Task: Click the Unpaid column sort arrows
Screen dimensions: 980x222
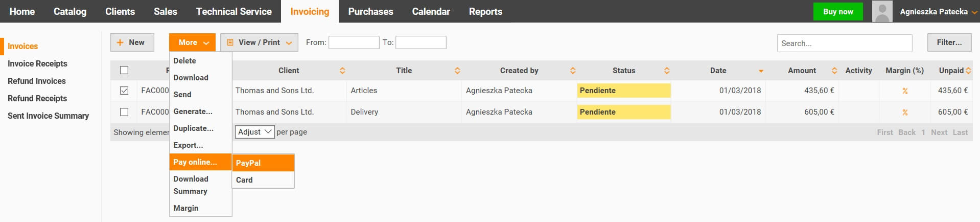Action: click(x=968, y=71)
